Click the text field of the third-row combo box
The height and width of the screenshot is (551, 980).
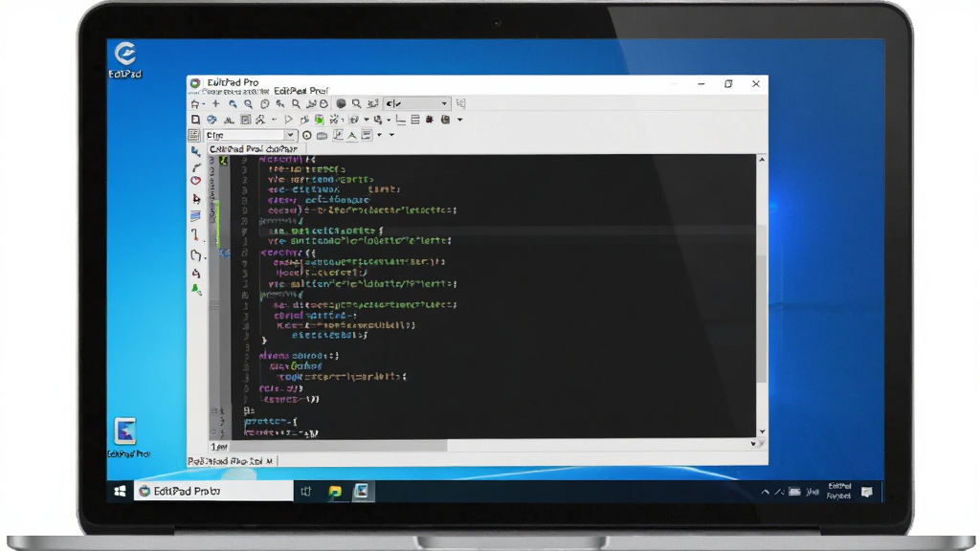coord(245,135)
